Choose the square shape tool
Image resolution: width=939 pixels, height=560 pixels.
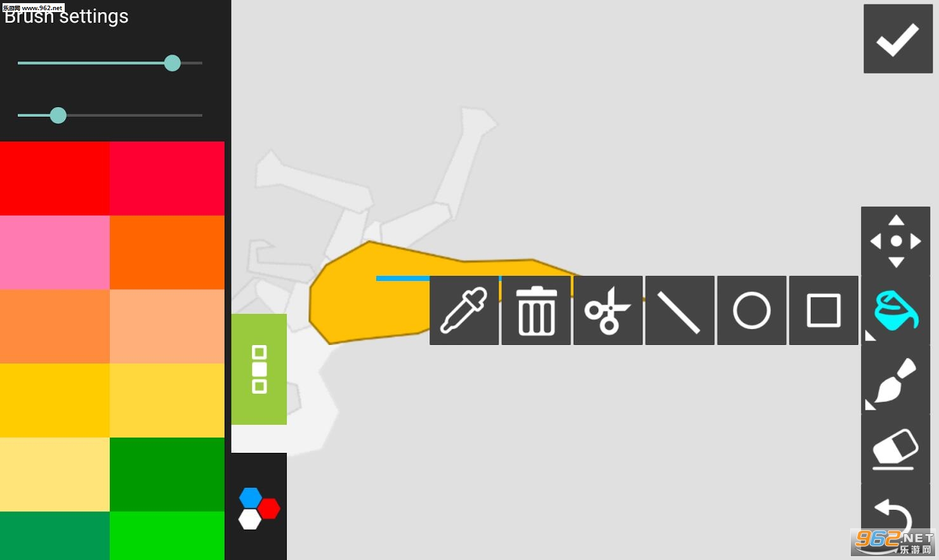click(x=824, y=310)
